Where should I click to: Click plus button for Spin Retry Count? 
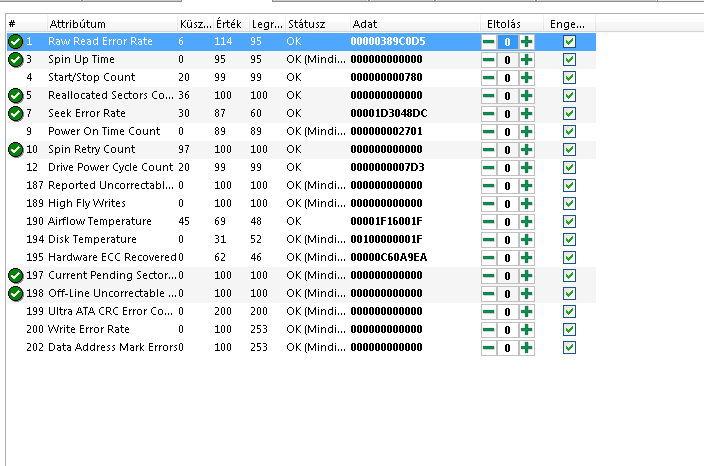[x=527, y=149]
